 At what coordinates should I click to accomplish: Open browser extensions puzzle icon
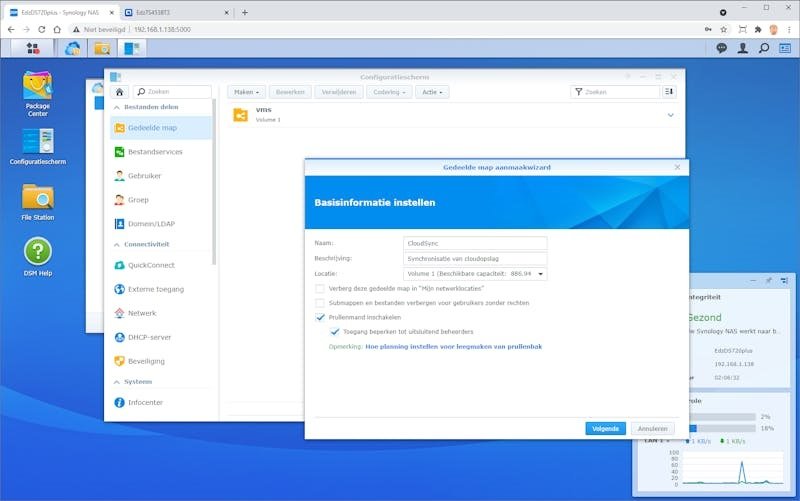click(758, 30)
